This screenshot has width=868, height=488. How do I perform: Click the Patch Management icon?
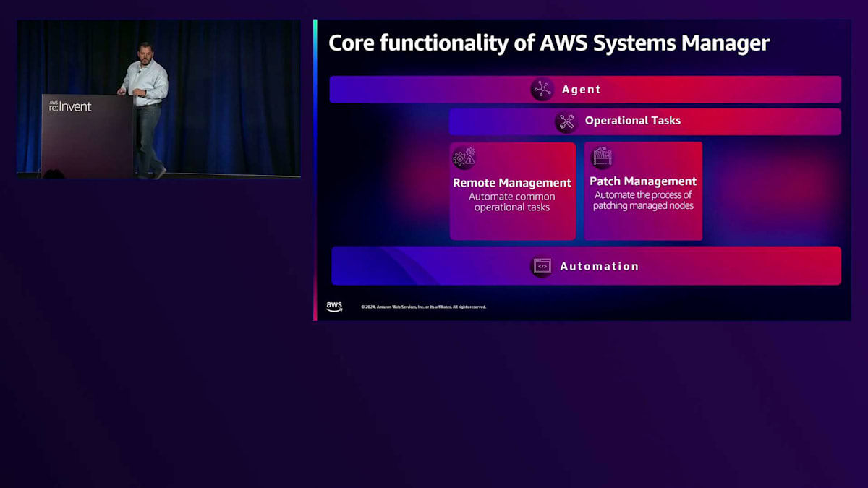pyautogui.click(x=603, y=157)
